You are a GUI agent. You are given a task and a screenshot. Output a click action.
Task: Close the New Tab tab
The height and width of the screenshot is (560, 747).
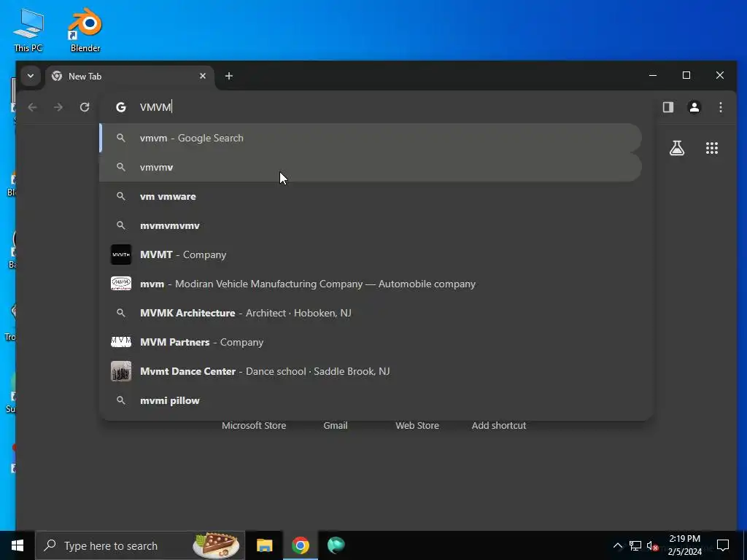click(203, 76)
